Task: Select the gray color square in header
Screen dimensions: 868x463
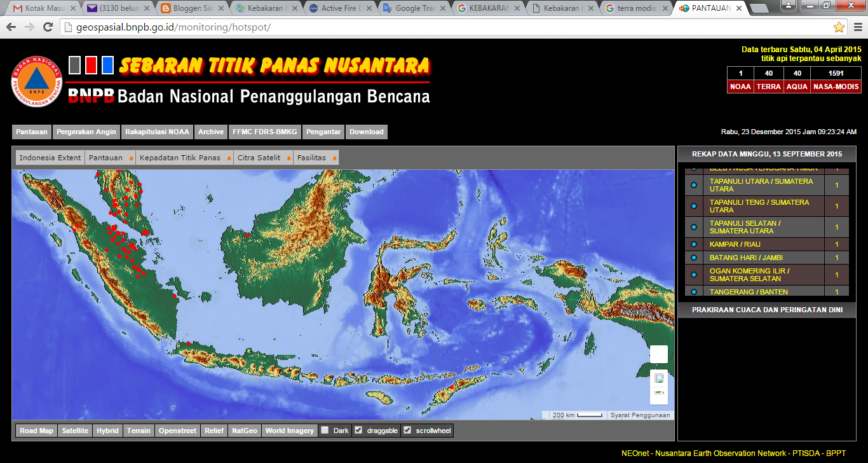Action: [x=75, y=65]
